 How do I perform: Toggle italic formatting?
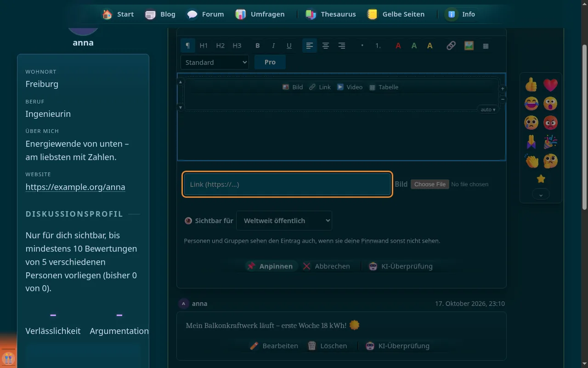click(x=273, y=46)
